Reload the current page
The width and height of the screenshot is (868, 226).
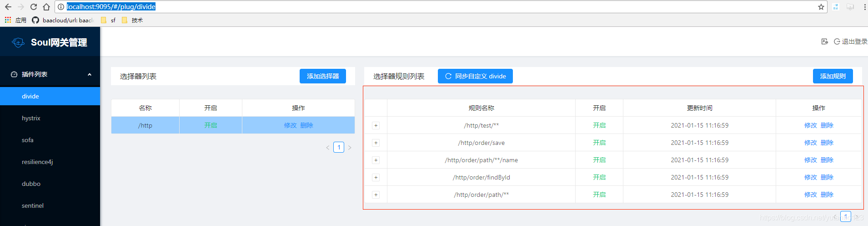point(34,7)
